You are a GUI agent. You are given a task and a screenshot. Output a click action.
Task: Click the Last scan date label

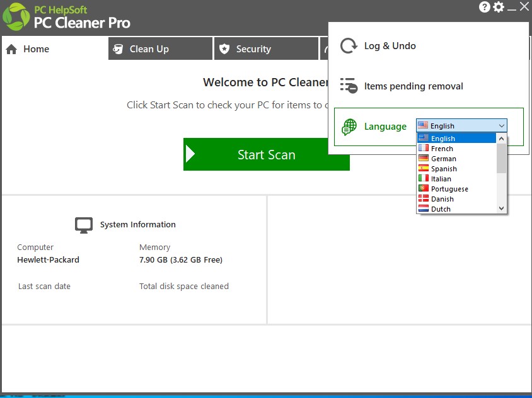45,286
